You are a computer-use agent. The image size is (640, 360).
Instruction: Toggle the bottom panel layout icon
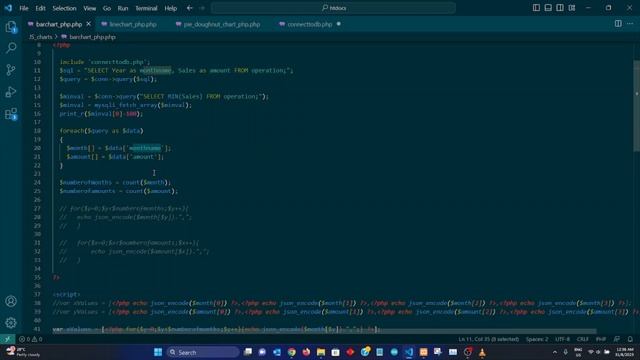pyautogui.click(x=548, y=8)
